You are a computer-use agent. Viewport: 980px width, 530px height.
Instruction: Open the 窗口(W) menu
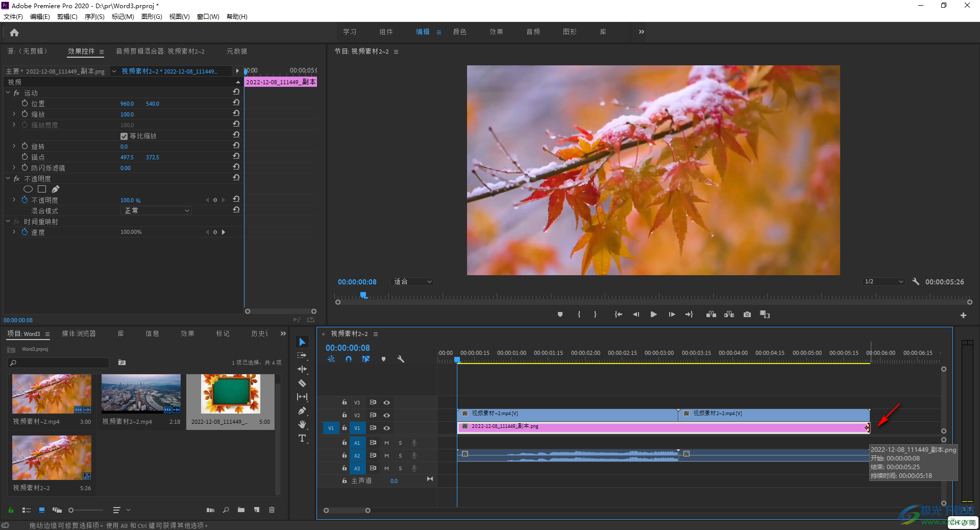tap(208, 17)
